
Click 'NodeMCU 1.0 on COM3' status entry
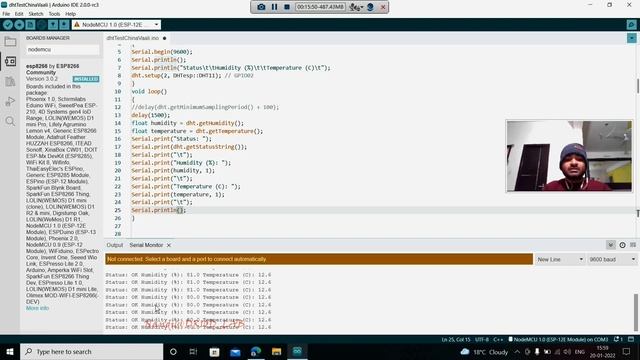558,339
